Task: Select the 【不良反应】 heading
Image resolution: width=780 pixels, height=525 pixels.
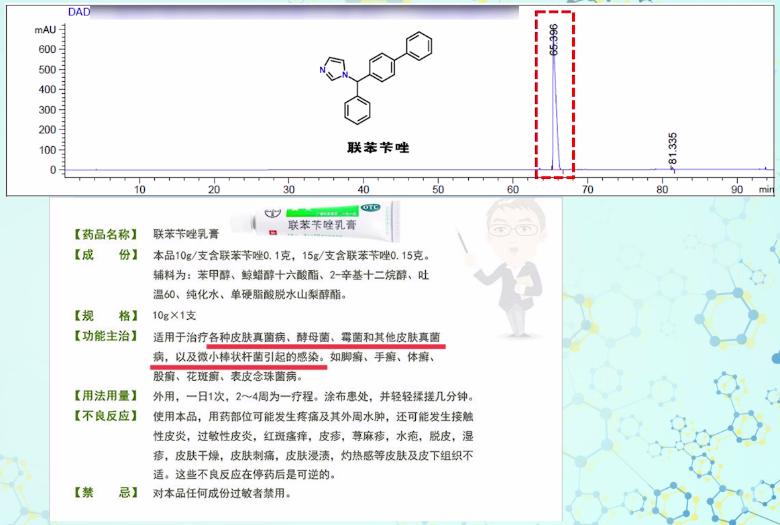Action: click(x=105, y=416)
